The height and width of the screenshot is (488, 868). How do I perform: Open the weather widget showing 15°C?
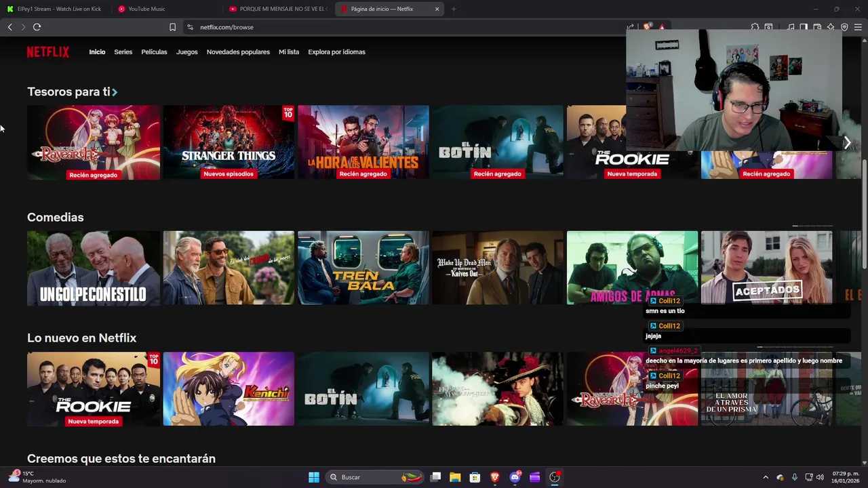pyautogui.click(x=37, y=477)
